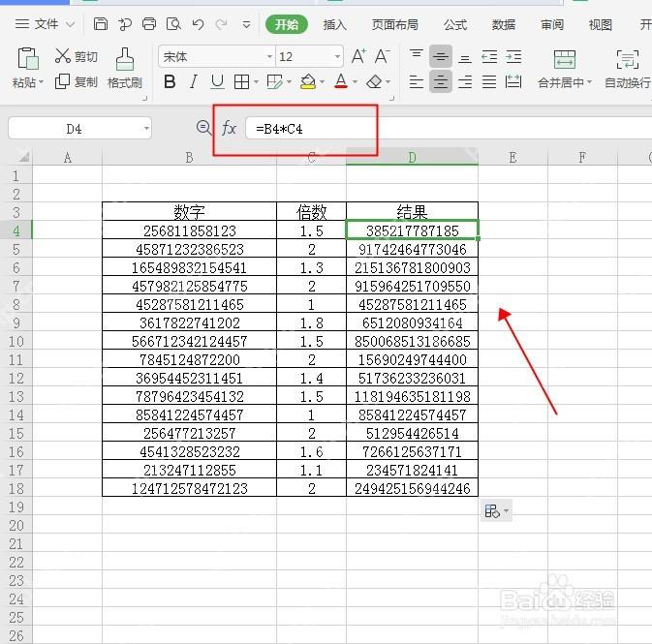
Task: Toggle Bold formatting
Action: click(170, 82)
